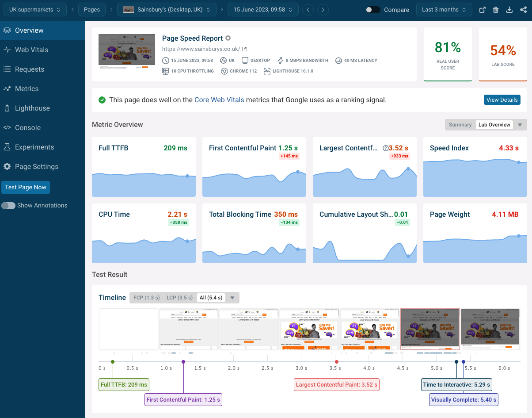Click the Pages breadcrumb
Image resolution: width=532 pixels, height=418 pixels.
point(92,10)
